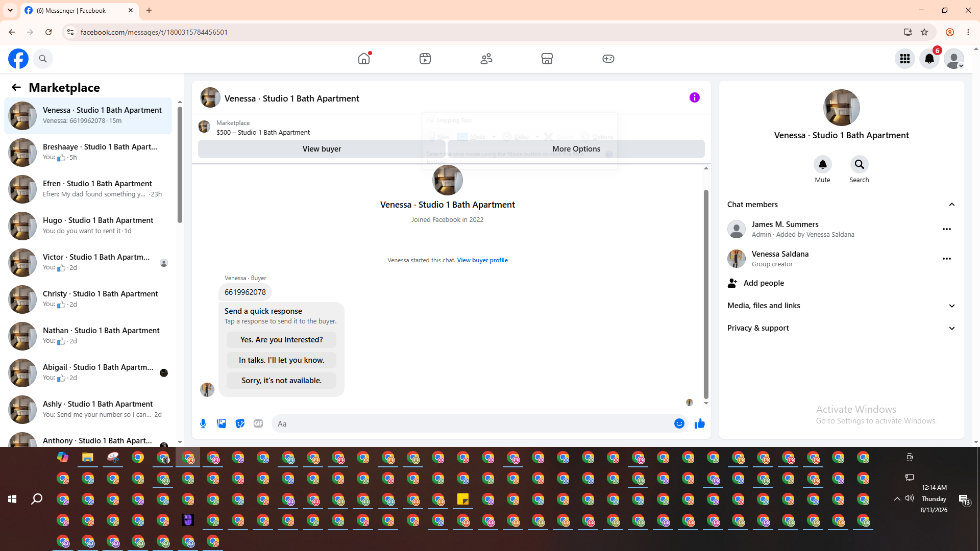The width and height of the screenshot is (980, 551).
Task: Open the Video (Reels) tab icon
Action: point(425,59)
